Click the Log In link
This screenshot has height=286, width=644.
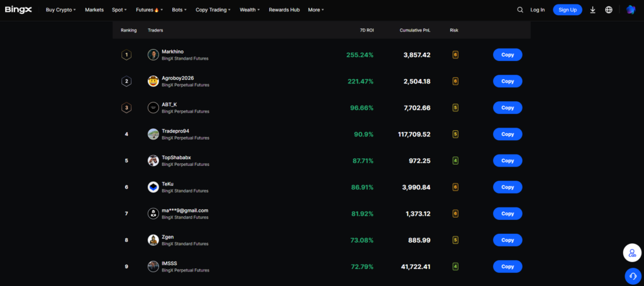pyautogui.click(x=538, y=10)
